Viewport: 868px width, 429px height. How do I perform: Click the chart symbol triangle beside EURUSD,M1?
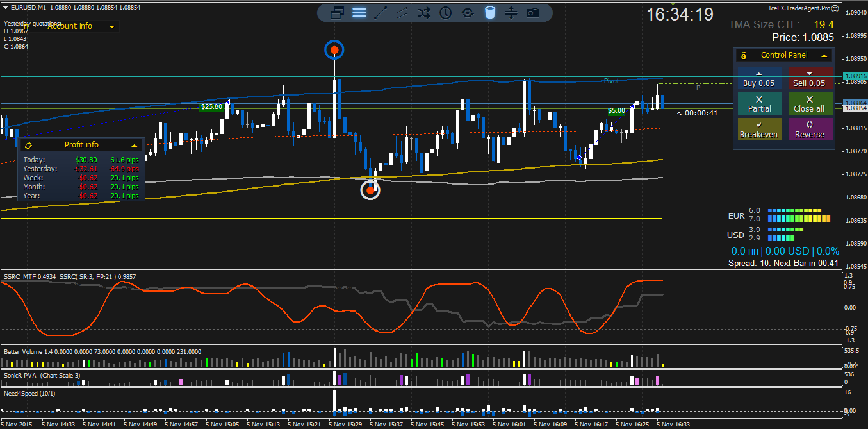coord(6,7)
